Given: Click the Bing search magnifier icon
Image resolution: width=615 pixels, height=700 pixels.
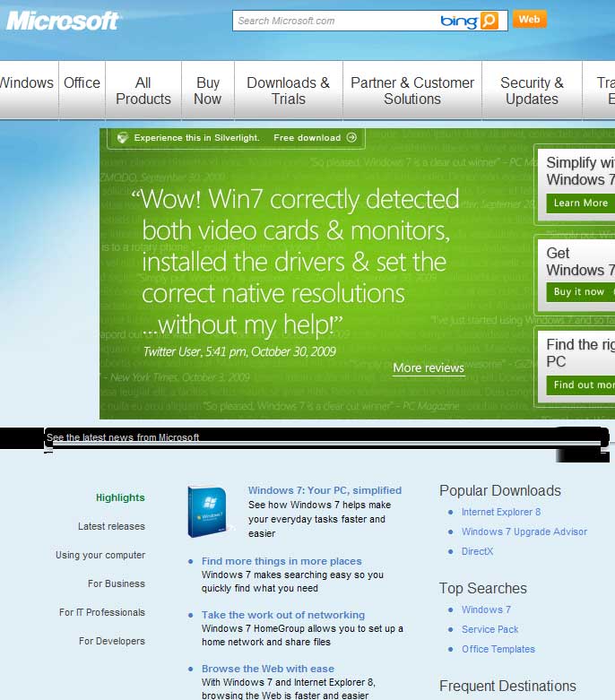Looking at the screenshot, I should tap(489, 20).
